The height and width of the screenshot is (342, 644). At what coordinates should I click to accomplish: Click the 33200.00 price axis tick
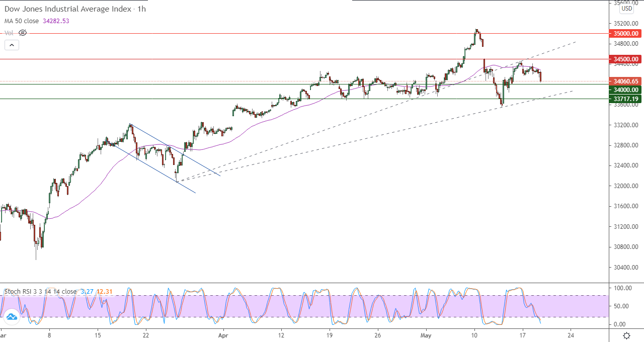click(x=626, y=125)
